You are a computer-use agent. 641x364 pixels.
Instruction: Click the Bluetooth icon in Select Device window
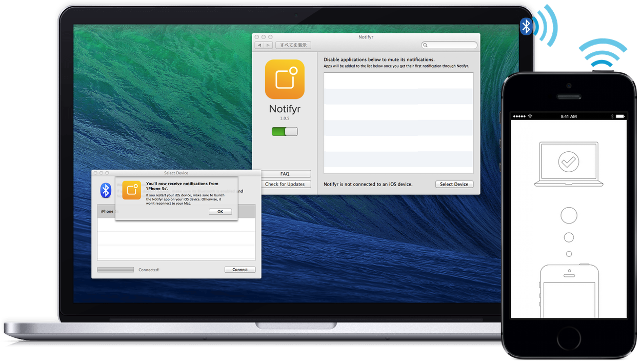(x=106, y=190)
